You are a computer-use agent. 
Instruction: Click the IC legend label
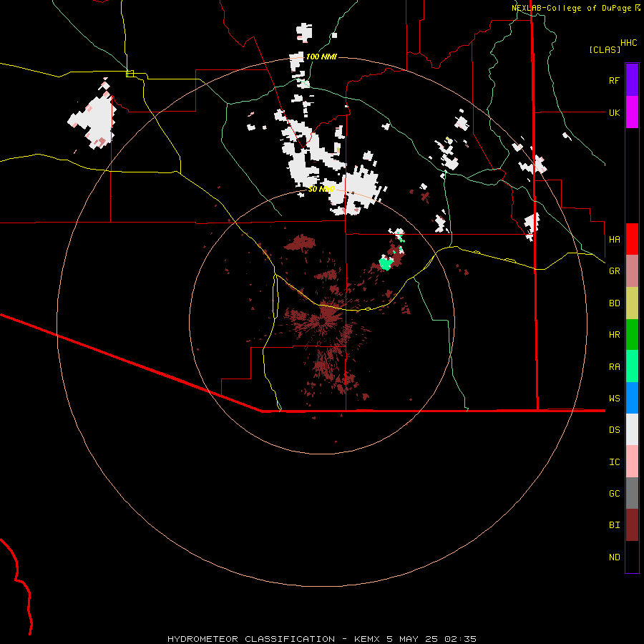point(614,462)
